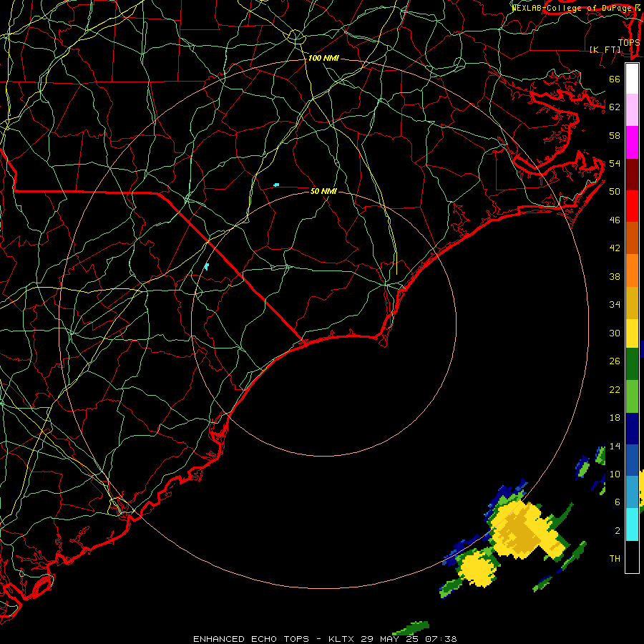Click the navy blue legend swatch
Image resolution: width=644 pixels, height=644 pixels.
tap(632, 429)
